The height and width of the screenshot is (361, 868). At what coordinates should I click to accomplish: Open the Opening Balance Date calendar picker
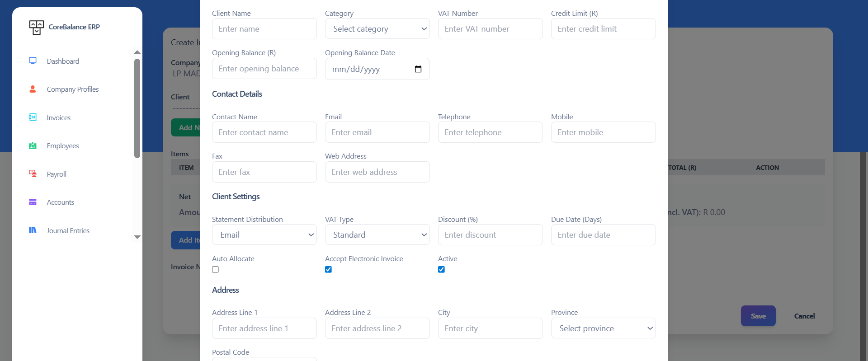point(418,69)
